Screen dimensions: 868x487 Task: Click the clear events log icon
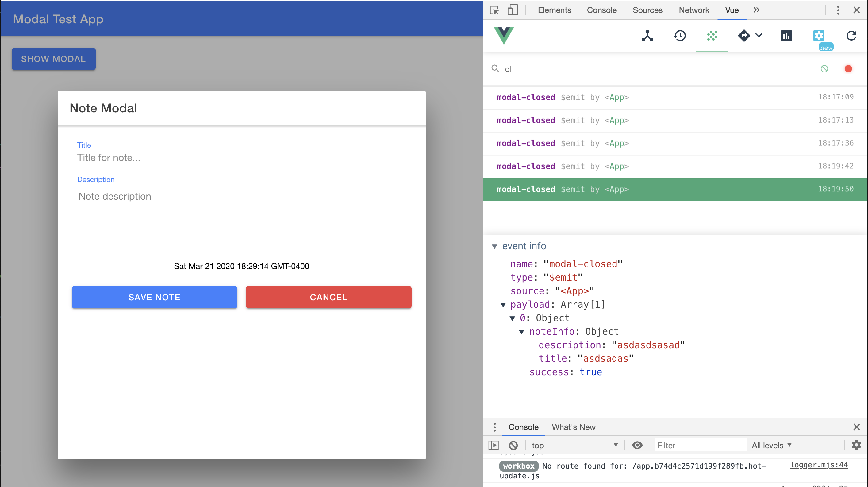coord(824,69)
